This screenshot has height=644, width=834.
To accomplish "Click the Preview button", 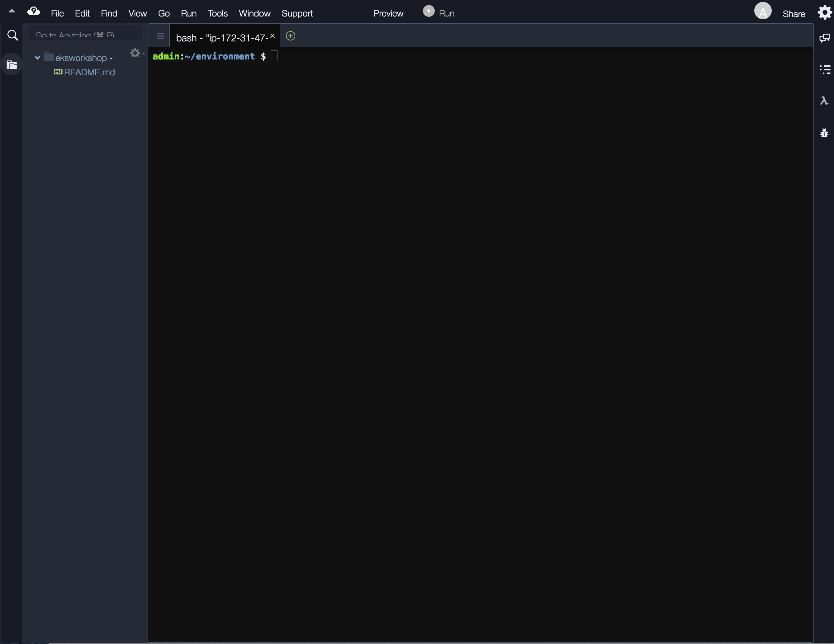I will [388, 13].
